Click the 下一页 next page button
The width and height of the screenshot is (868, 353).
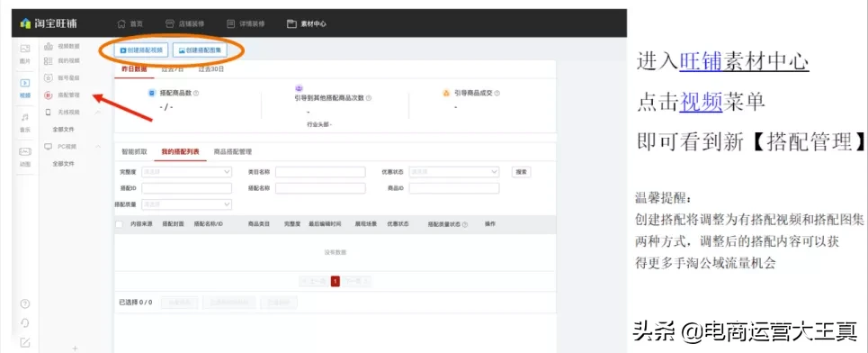tap(356, 282)
